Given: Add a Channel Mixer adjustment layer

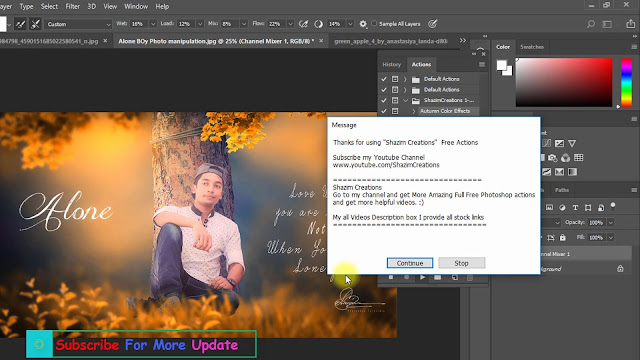Looking at the screenshot, I should (565, 158).
